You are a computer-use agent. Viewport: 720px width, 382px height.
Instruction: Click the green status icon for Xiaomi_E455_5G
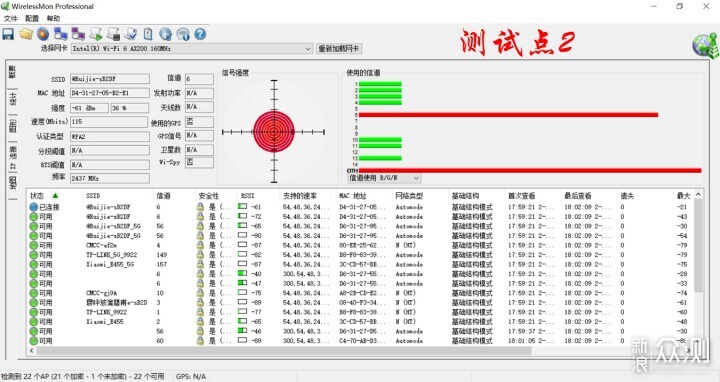pyautogui.click(x=34, y=264)
